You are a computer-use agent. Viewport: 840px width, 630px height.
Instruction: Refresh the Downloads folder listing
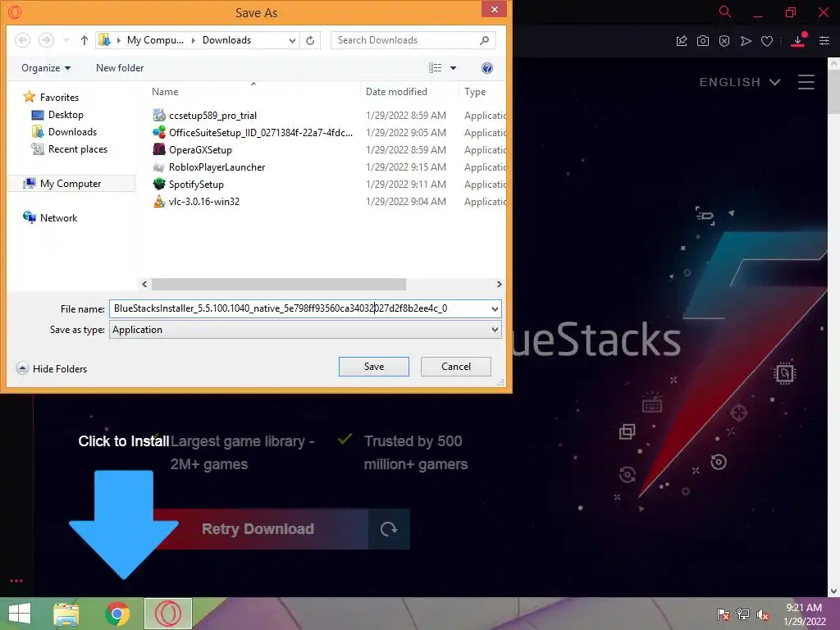click(310, 40)
